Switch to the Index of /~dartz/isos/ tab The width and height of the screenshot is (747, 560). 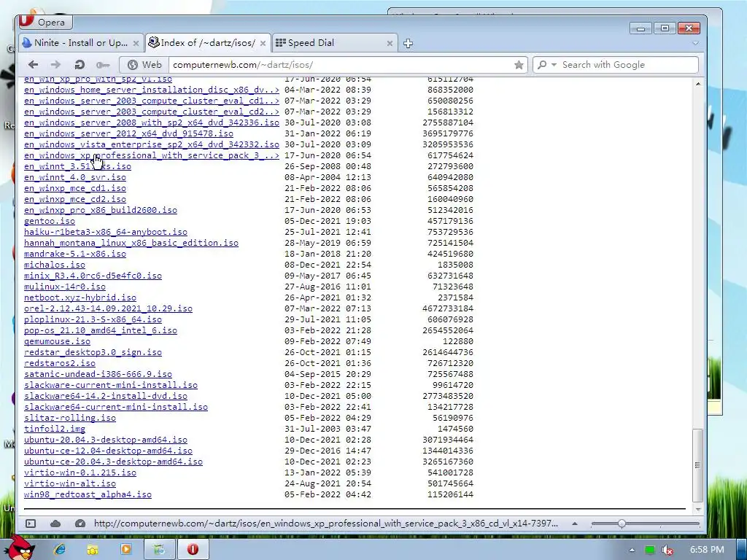(x=208, y=43)
